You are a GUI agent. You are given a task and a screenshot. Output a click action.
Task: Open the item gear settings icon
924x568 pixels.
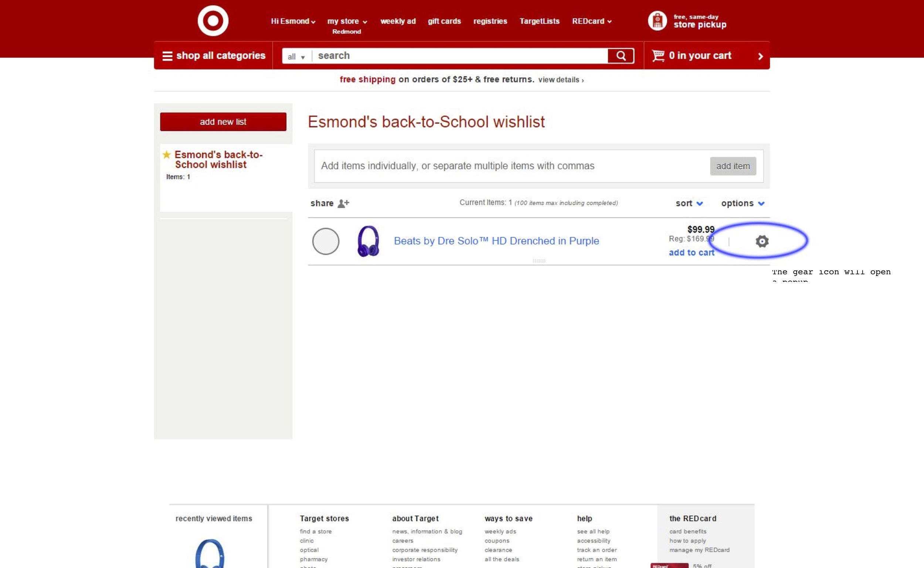click(x=762, y=241)
